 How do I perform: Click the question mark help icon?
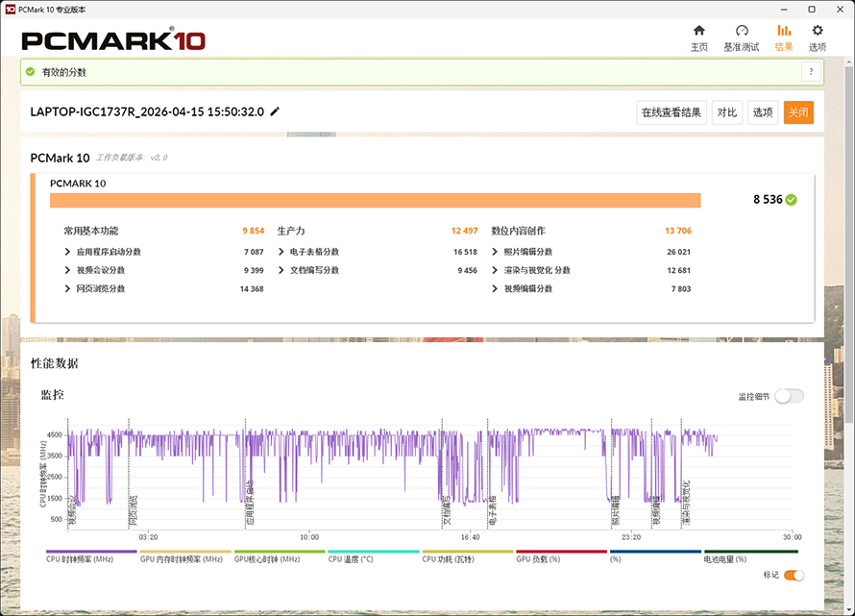click(x=811, y=71)
